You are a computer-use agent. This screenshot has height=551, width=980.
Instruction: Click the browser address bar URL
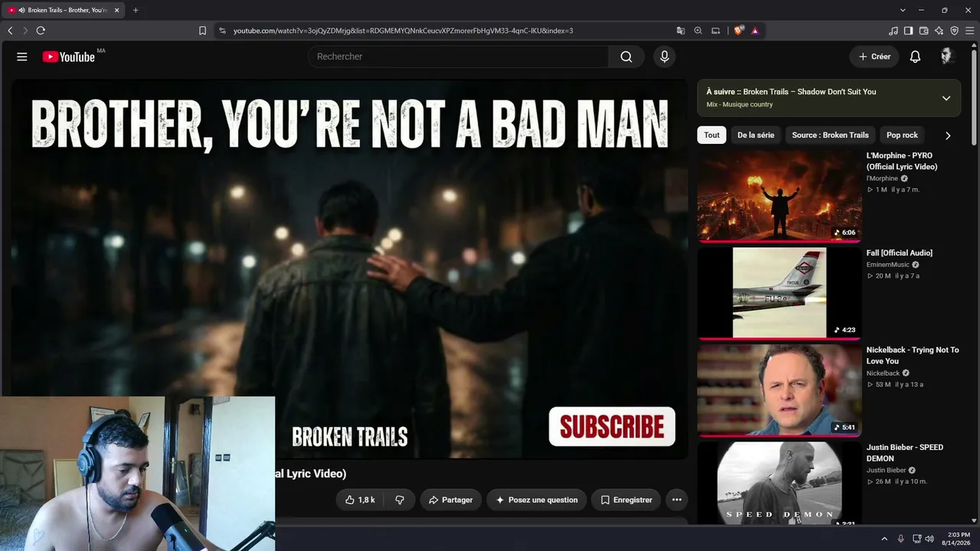pos(403,31)
